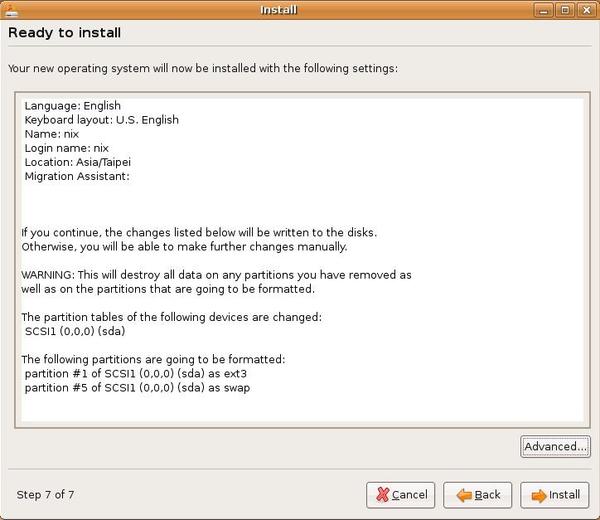Click the 'WARNING: This will destroy all data' line
This screenshot has width=600, height=520.
click(x=216, y=275)
